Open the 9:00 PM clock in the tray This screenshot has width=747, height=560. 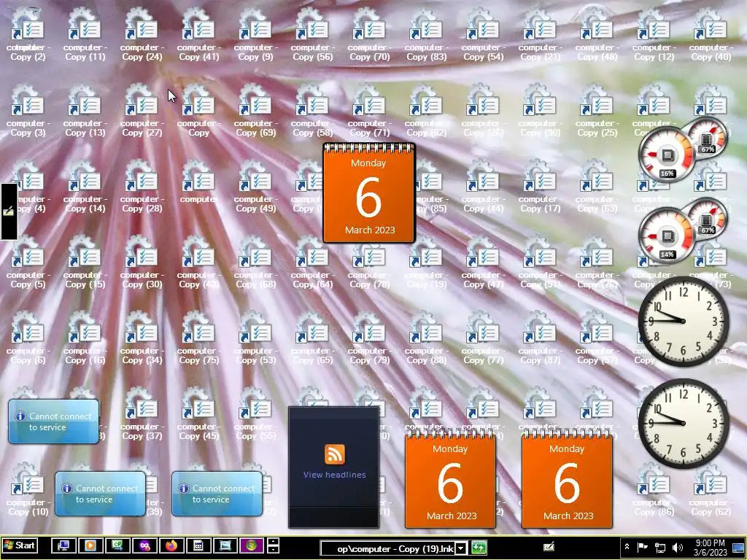(711, 548)
